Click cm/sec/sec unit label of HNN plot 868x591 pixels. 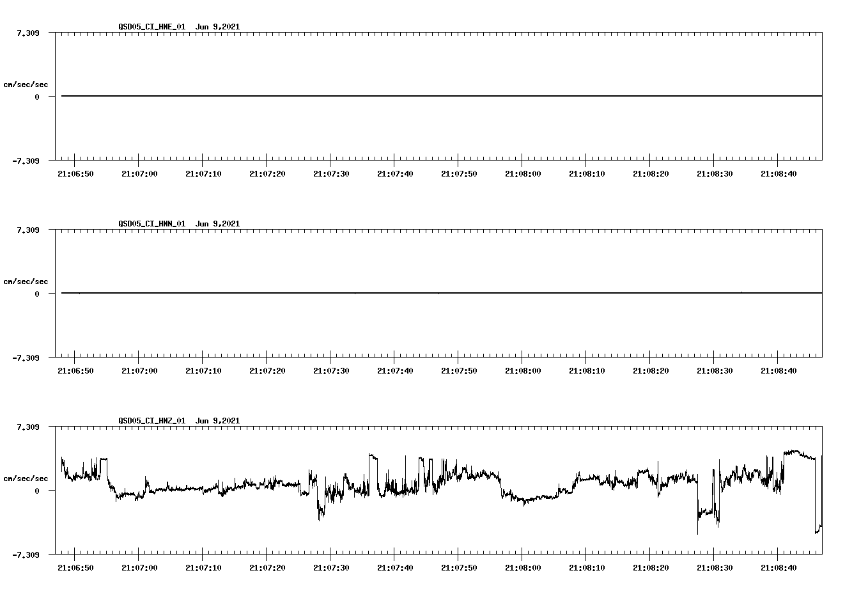(x=26, y=281)
